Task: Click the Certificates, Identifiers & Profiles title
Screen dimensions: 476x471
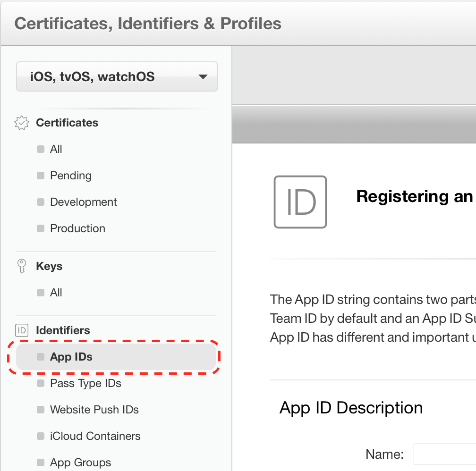Action: [148, 24]
